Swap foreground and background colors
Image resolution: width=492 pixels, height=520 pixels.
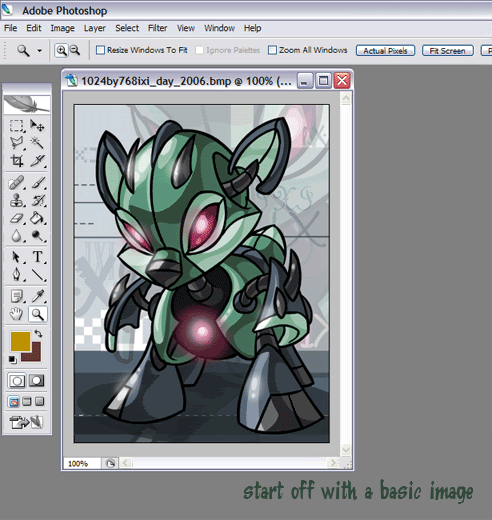pos(38,333)
